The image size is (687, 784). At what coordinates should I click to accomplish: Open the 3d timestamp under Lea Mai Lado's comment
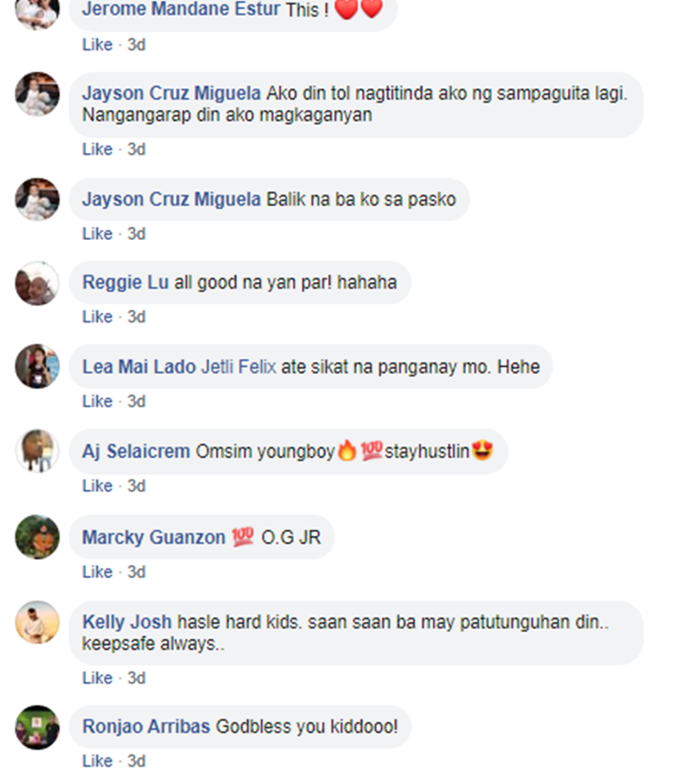click(x=136, y=401)
